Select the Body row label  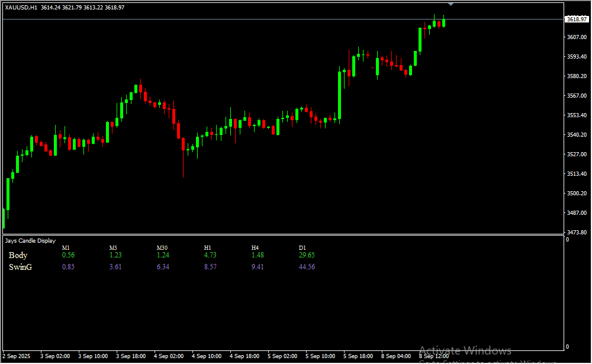tap(18, 255)
